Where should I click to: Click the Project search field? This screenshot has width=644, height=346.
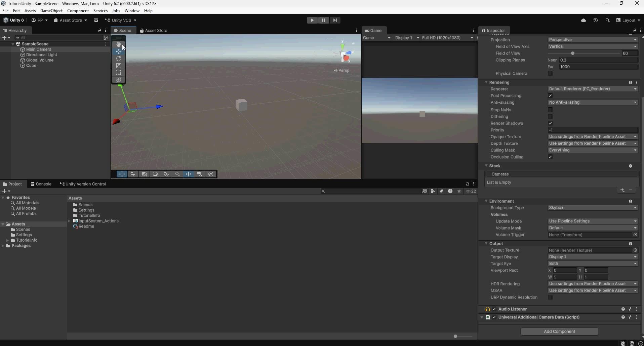point(371,191)
